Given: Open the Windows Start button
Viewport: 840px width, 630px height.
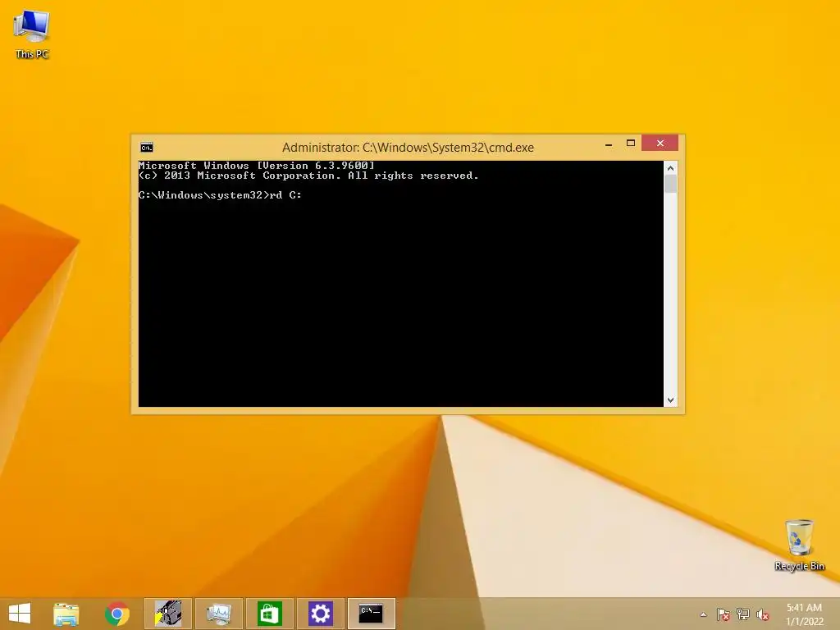Looking at the screenshot, I should [x=20, y=614].
